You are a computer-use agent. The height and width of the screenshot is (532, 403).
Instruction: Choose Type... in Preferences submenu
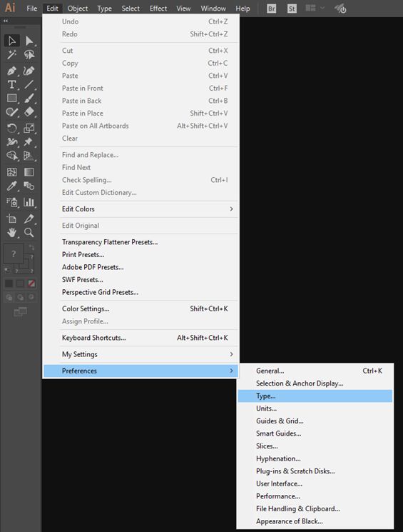point(315,396)
